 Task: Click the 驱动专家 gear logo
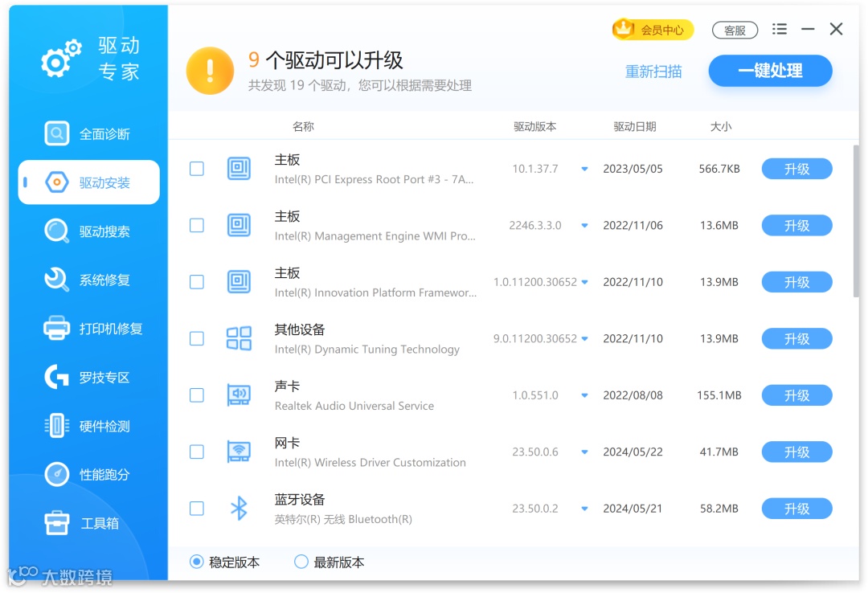[x=61, y=58]
